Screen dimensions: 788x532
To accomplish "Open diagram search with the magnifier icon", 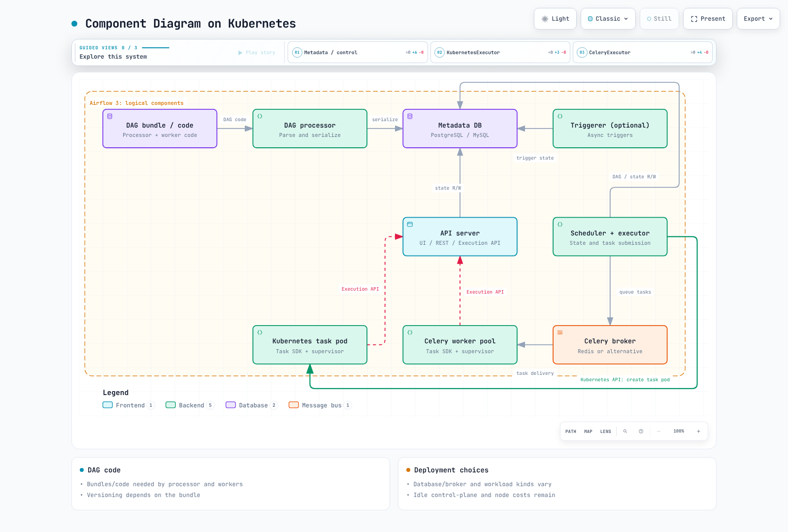I will point(625,432).
